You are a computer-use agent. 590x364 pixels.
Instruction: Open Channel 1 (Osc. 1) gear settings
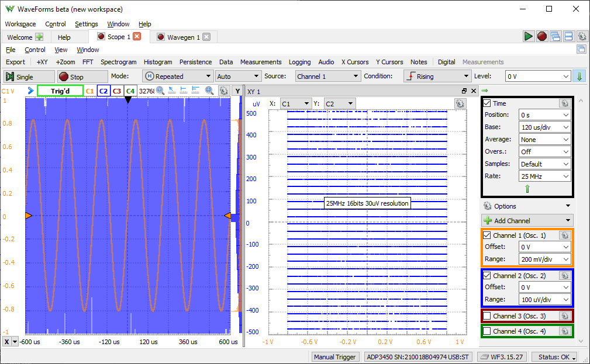[564, 235]
